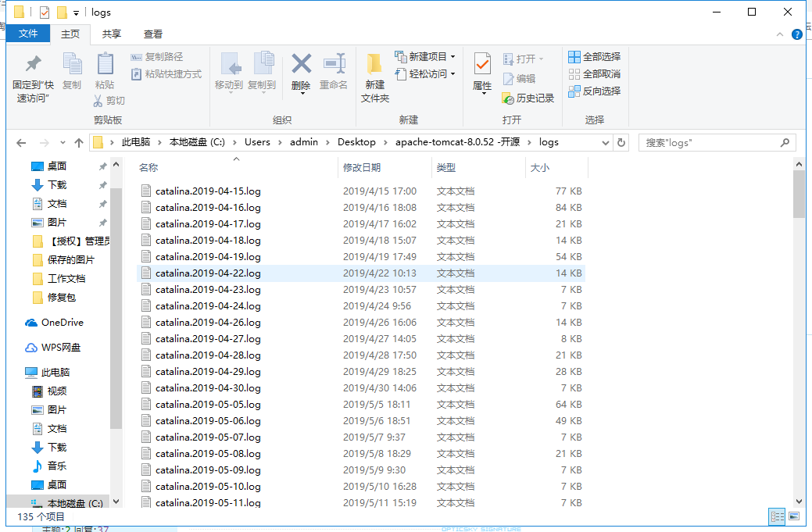This screenshot has height=532, width=812.
Task: Click the Refresh icon beside address bar
Action: (x=621, y=142)
